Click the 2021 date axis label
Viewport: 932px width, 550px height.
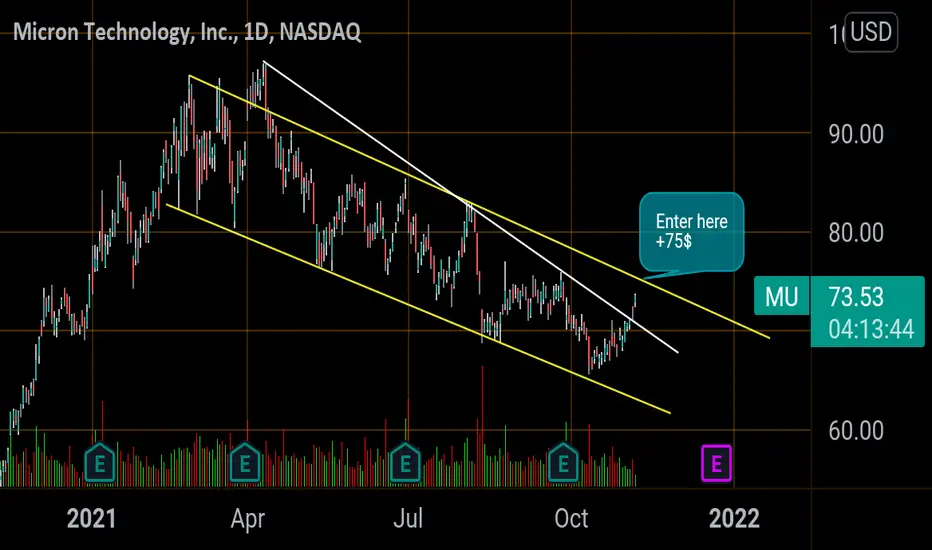(91, 518)
